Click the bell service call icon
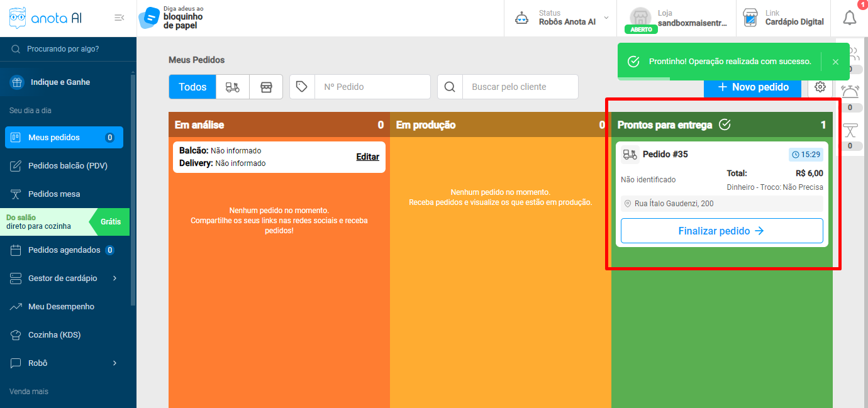This screenshot has width=868, height=408. [x=850, y=91]
